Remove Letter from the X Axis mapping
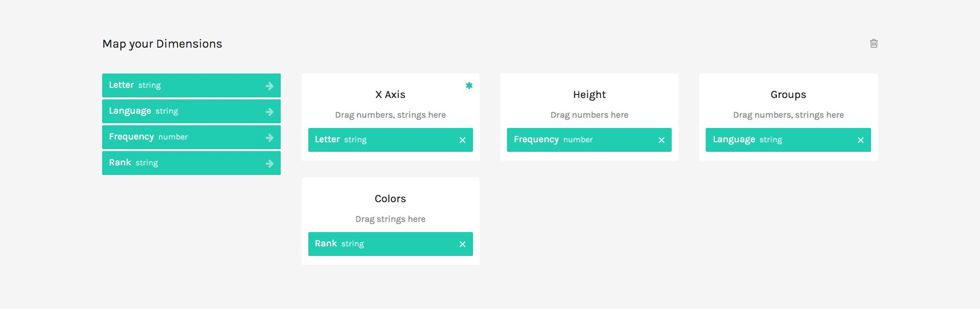Screen dimensions: 980x309 pos(463,140)
